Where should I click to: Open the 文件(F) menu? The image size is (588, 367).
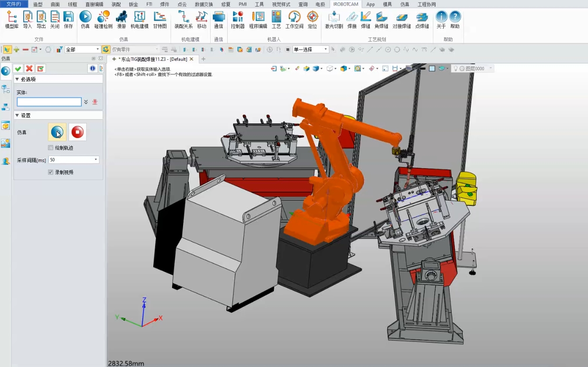pyautogui.click(x=14, y=4)
